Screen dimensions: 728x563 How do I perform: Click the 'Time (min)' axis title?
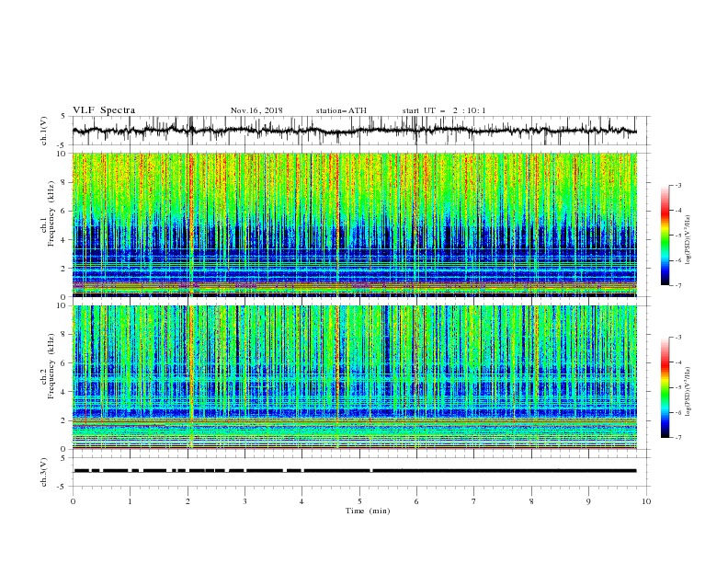[368, 511]
